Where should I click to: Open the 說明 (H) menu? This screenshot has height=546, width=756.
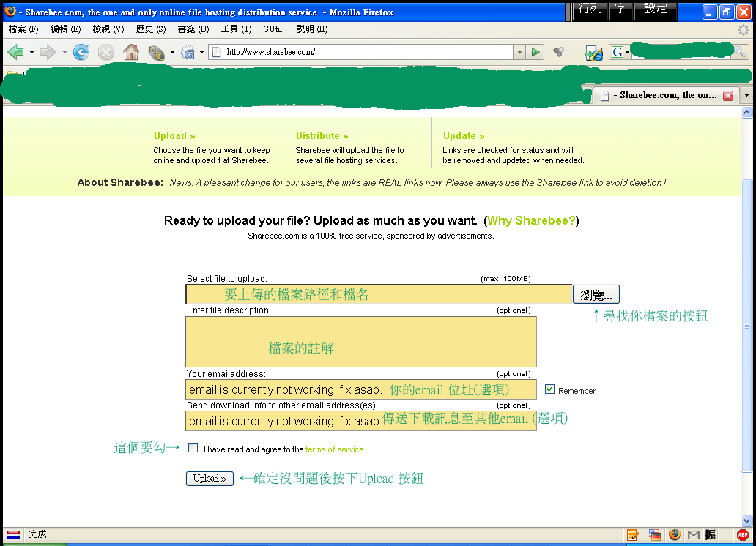tap(311, 29)
